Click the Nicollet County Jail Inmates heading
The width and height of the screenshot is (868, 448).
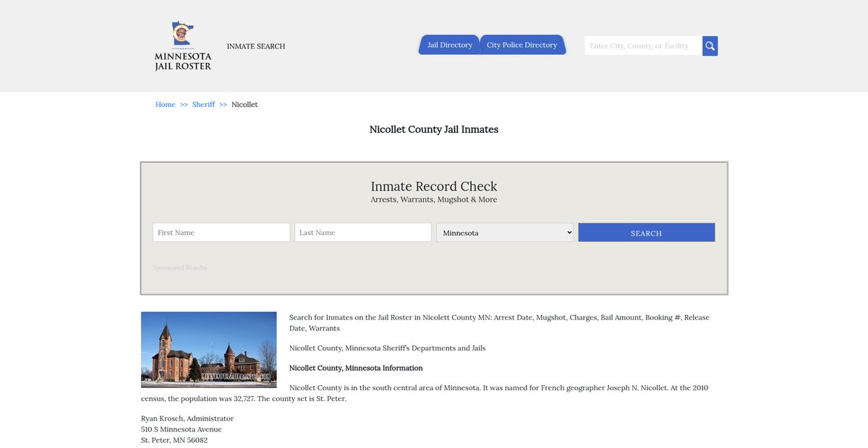click(433, 129)
